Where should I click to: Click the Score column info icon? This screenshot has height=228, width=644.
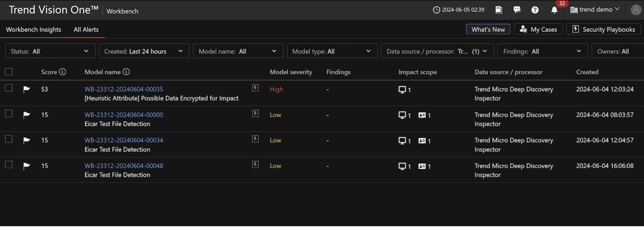pos(63,72)
